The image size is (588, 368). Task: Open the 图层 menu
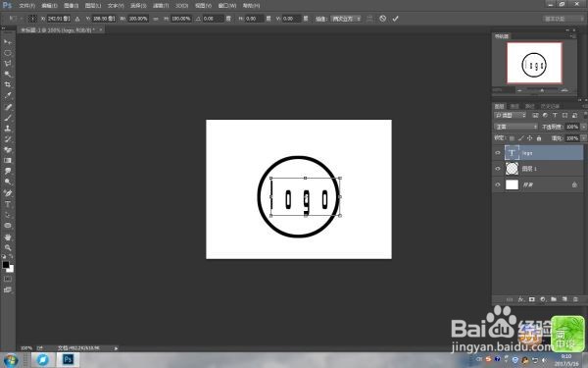(93, 6)
